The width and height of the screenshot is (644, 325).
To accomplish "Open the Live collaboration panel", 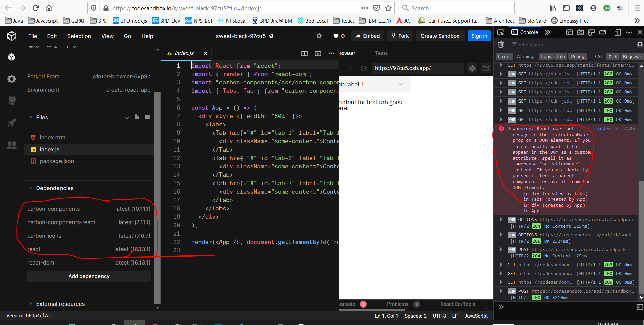I will [12, 145].
